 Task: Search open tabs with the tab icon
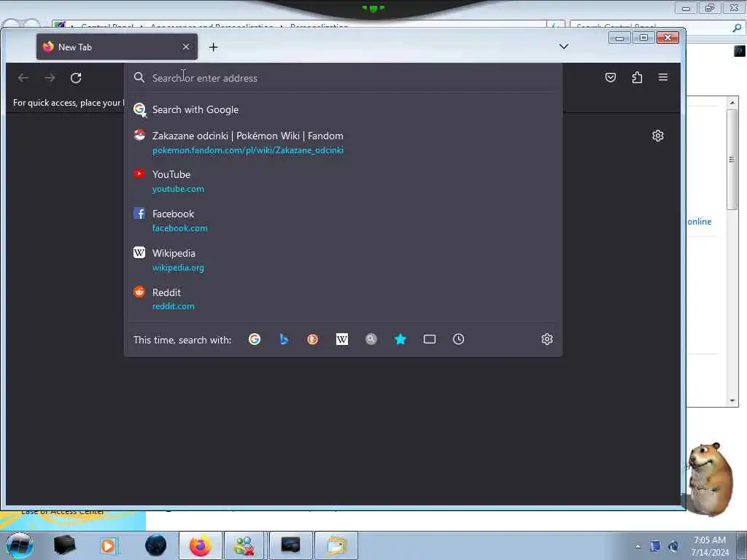[429, 339]
